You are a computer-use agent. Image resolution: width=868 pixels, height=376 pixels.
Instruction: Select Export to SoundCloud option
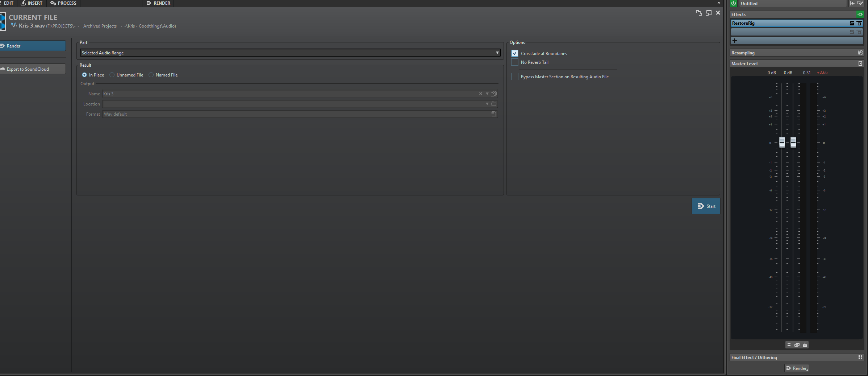tap(33, 69)
